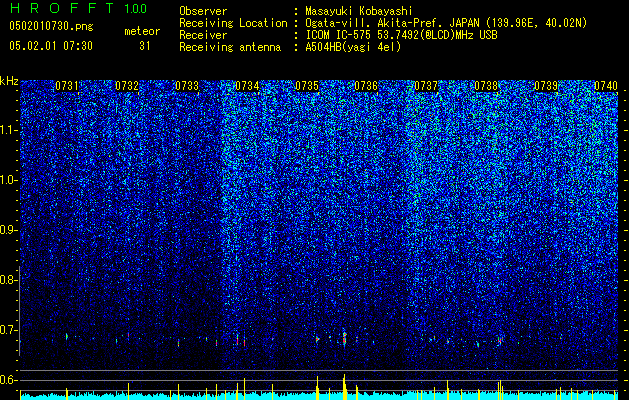Image resolution: width=629 pixels, height=400 pixels.
Task: Click receiver ICOM IC-575 frequency text
Action: coord(401,35)
